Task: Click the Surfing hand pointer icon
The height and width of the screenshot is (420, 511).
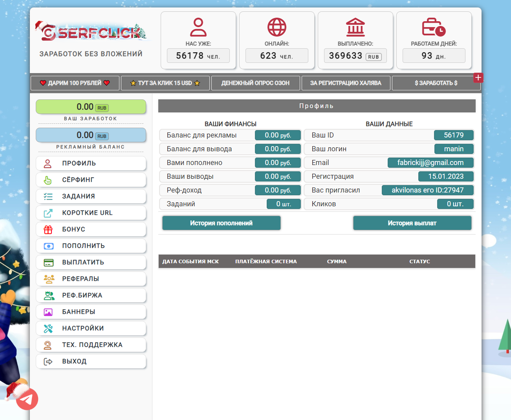Action: click(x=48, y=180)
